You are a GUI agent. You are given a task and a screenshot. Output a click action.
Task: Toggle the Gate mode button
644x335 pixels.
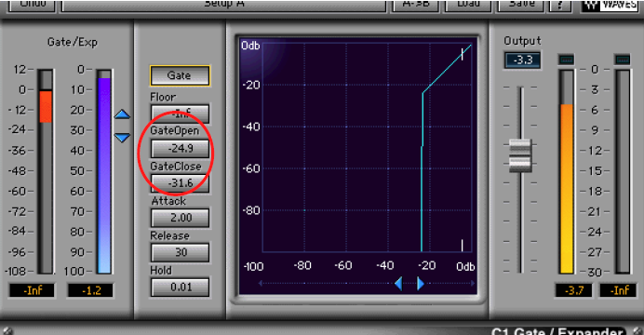[180, 75]
